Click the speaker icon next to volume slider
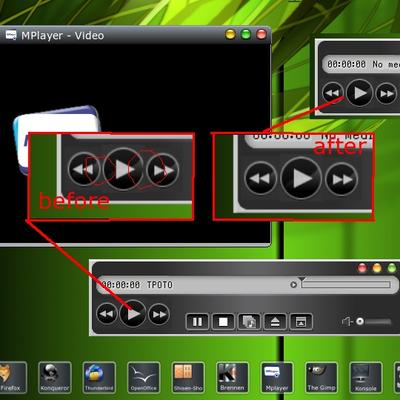The image size is (400, 400). (347, 321)
